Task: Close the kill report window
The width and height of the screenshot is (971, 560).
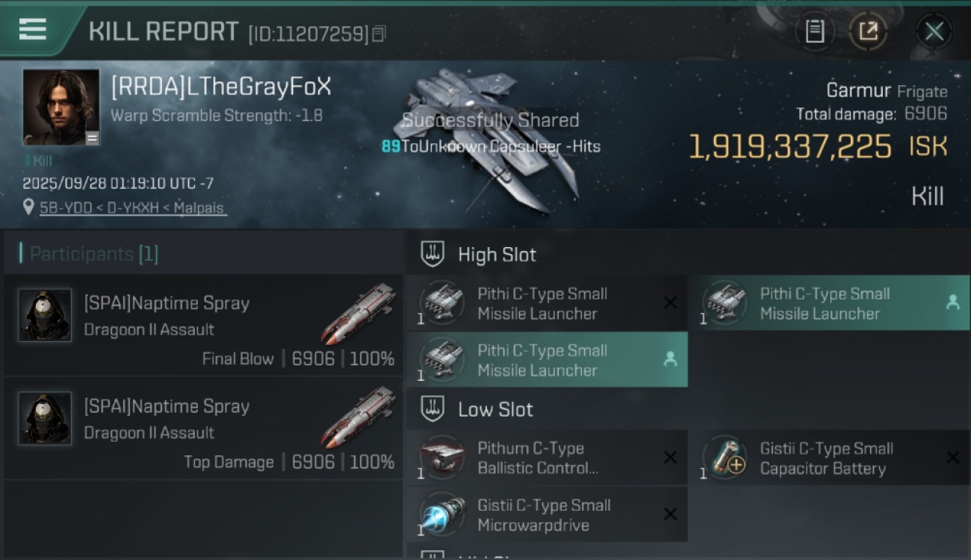Action: (x=934, y=31)
